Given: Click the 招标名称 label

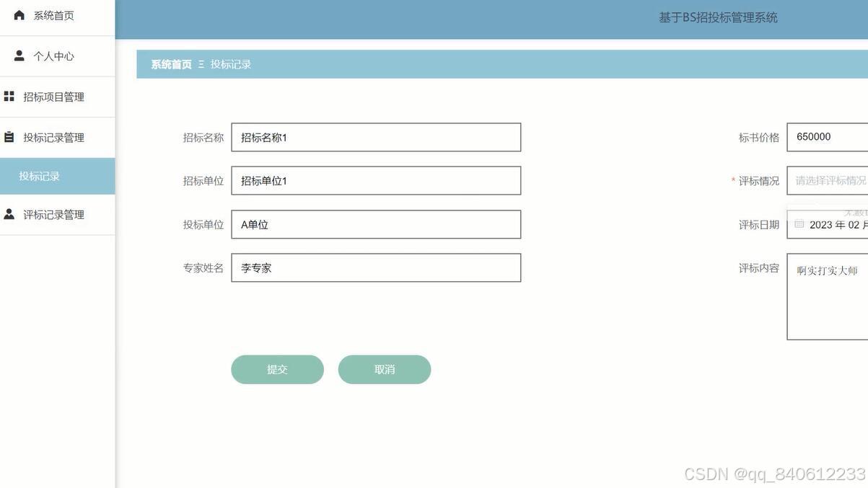Looking at the screenshot, I should (x=203, y=137).
